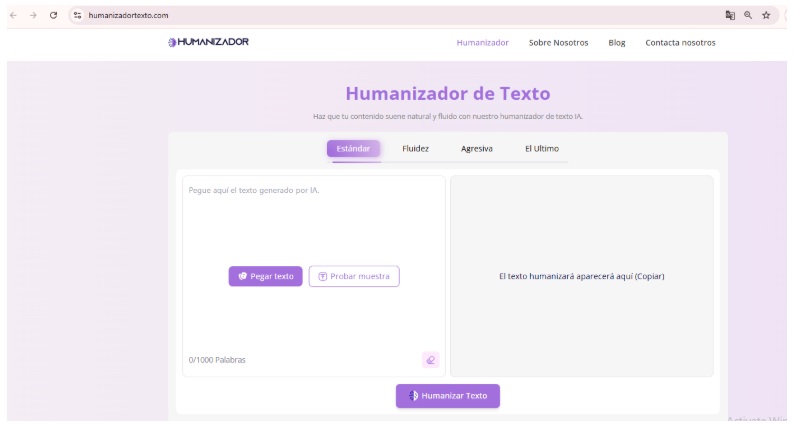Click the eraser clear-text icon
The height and width of the screenshot is (426, 794).
[430, 360]
